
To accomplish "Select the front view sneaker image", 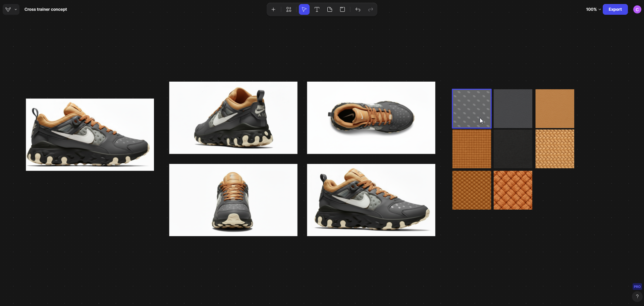I will (233, 200).
